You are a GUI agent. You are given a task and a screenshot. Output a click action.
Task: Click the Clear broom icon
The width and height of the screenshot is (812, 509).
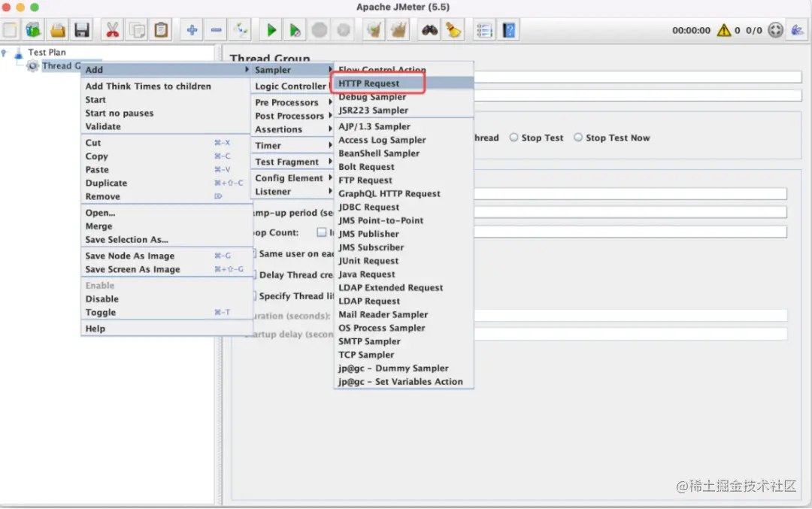[x=374, y=30]
